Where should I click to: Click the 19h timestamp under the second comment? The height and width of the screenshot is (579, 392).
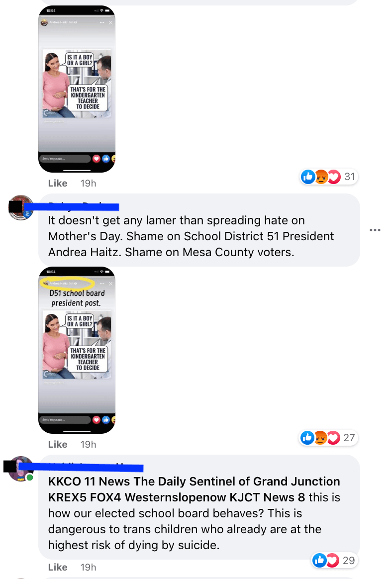coord(89,444)
